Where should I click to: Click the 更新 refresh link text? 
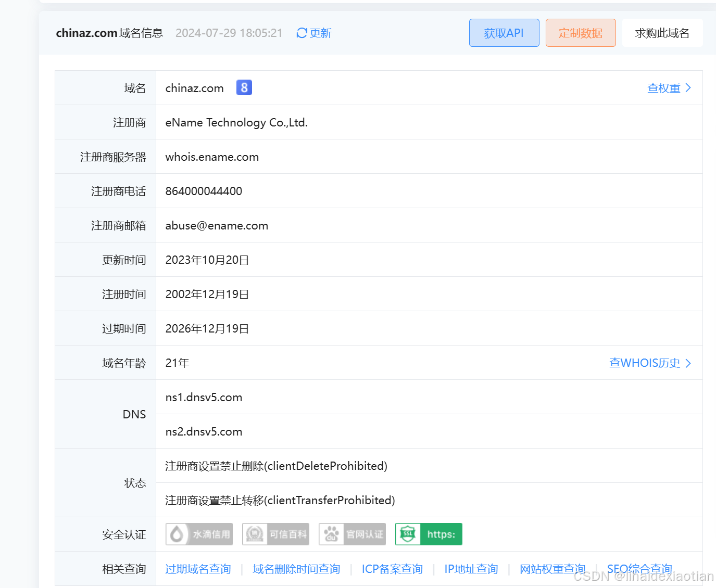point(321,33)
